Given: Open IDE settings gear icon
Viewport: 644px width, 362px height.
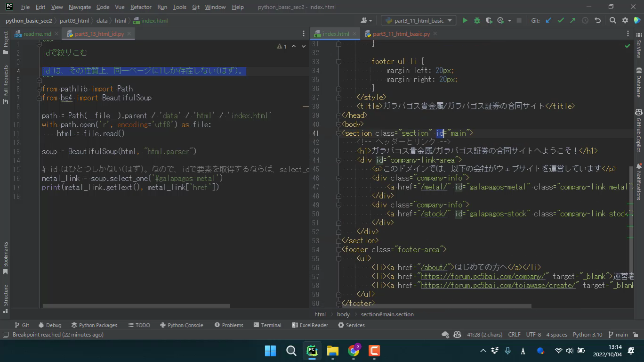Looking at the screenshot, I should pos(625,20).
